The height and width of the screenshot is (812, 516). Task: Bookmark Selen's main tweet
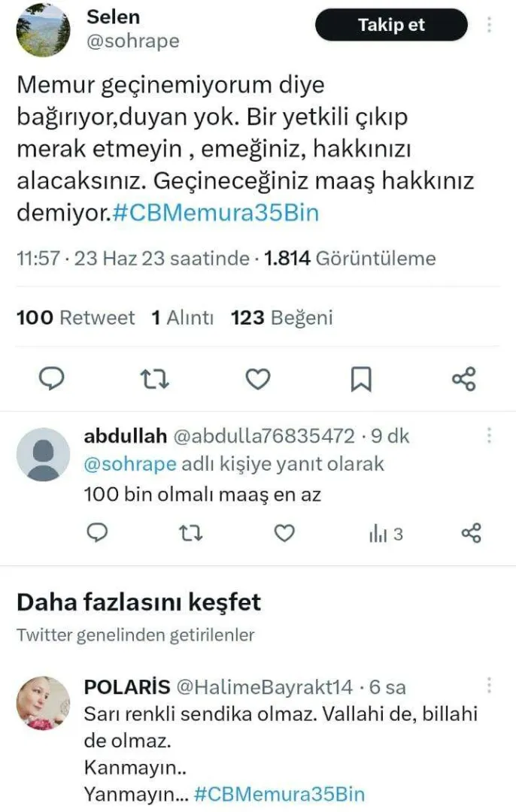coord(361,380)
